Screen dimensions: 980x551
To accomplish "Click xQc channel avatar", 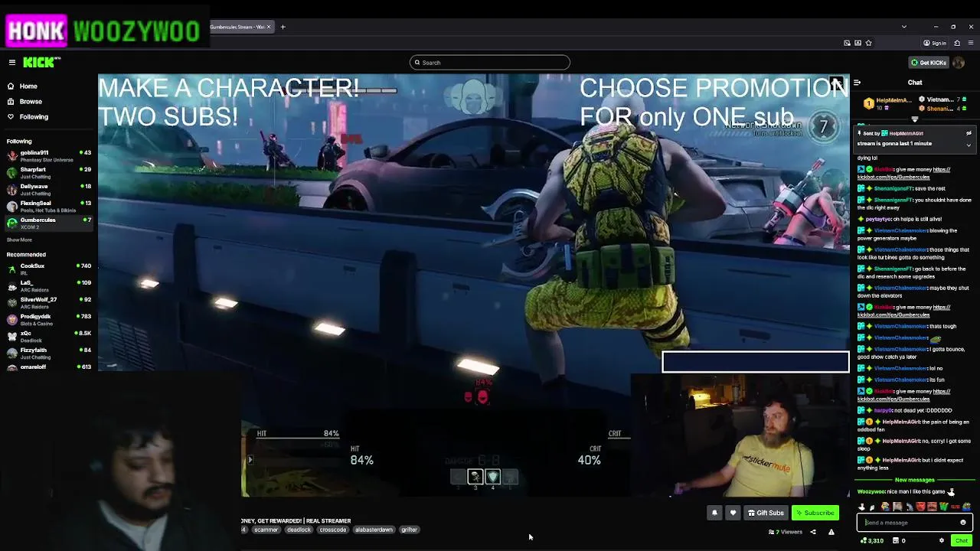I will (11, 337).
